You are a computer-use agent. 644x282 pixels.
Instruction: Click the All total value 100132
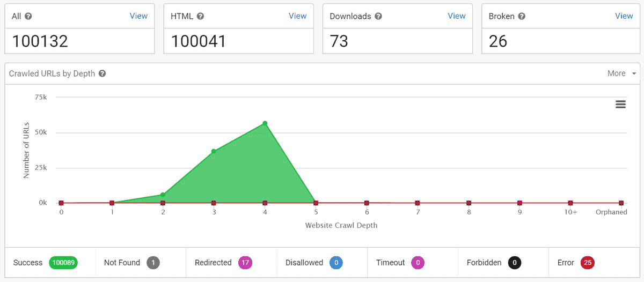coord(40,41)
